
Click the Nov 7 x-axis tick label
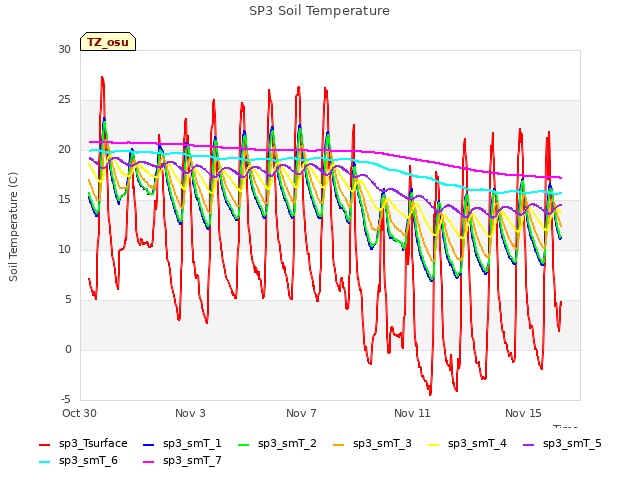[301, 413]
